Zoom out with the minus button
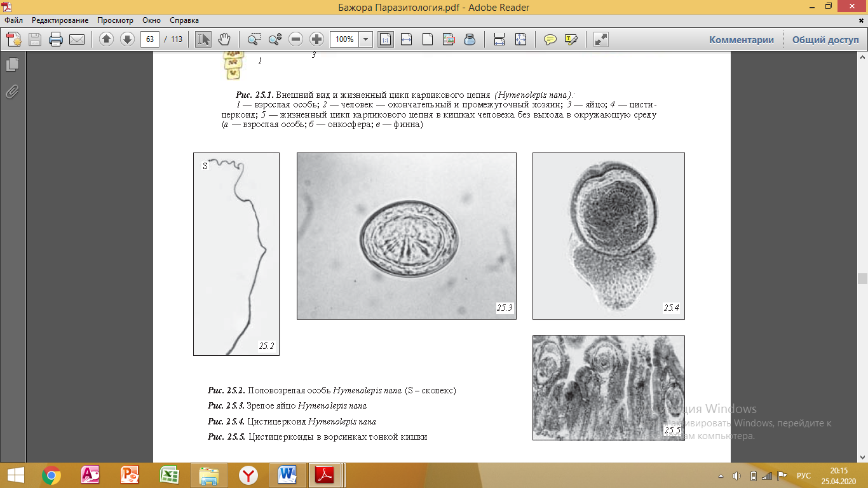The width and height of the screenshot is (868, 488). point(295,39)
